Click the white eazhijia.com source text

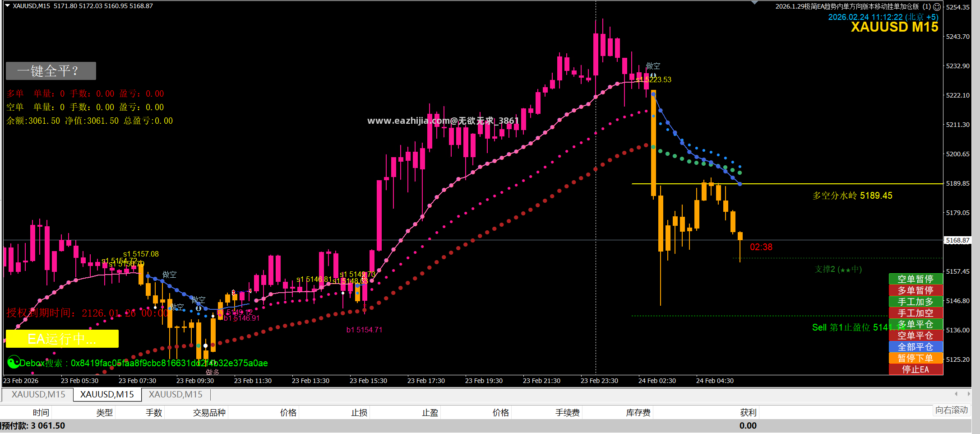443,121
